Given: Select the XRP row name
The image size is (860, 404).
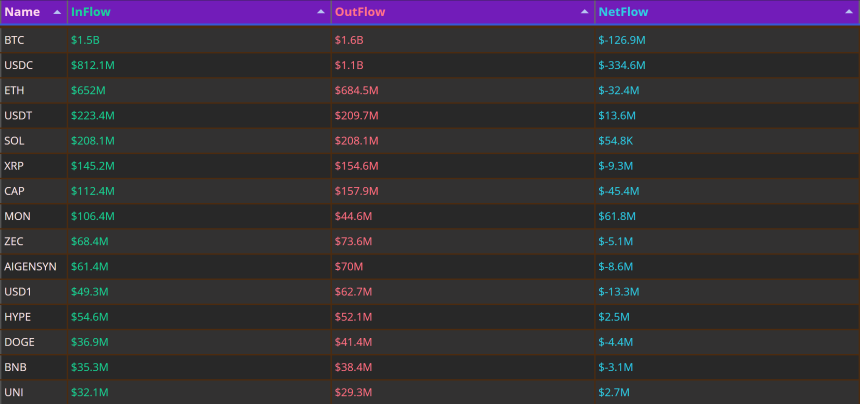Looking at the screenshot, I should tap(14, 166).
